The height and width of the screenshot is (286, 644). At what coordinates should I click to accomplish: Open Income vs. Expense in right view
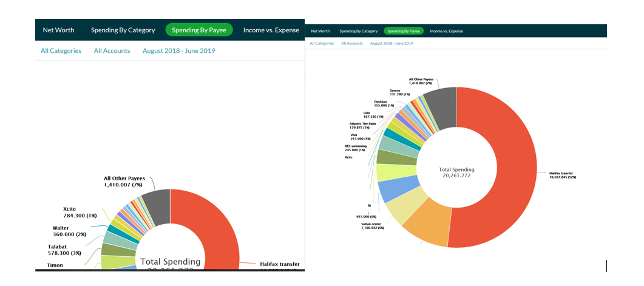[x=447, y=31]
